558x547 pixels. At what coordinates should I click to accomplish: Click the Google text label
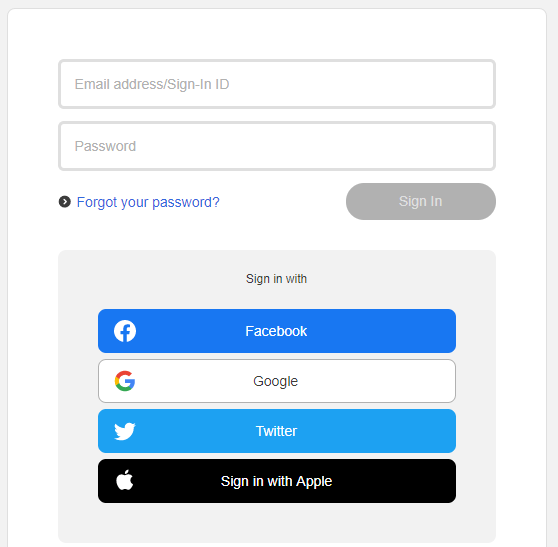click(x=275, y=382)
